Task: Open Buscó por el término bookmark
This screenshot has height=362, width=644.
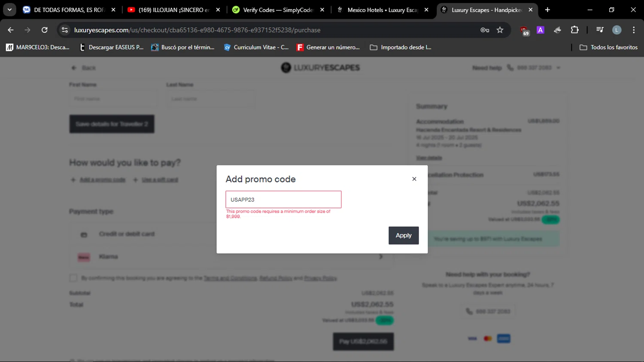Action: click(183, 47)
